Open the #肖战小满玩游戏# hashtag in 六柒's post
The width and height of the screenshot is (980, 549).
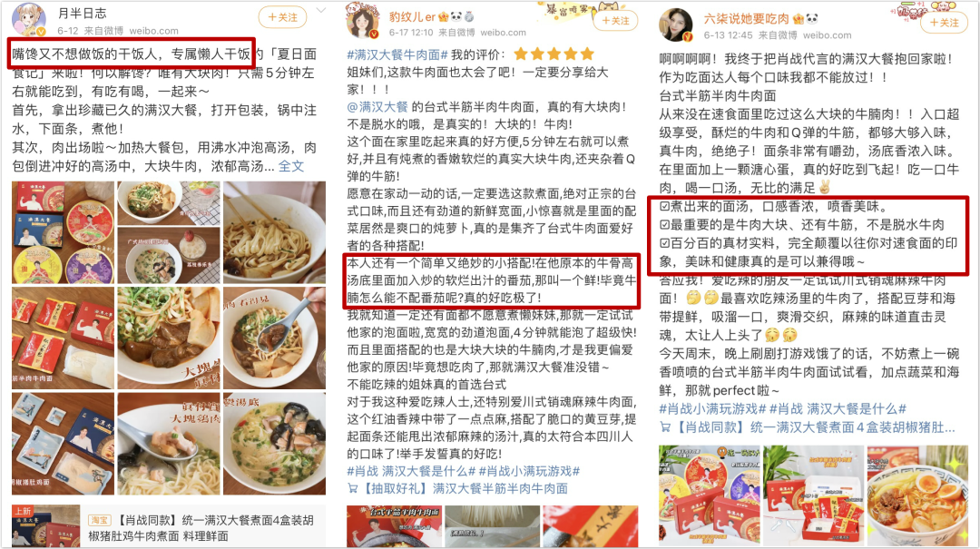pyautogui.click(x=712, y=409)
